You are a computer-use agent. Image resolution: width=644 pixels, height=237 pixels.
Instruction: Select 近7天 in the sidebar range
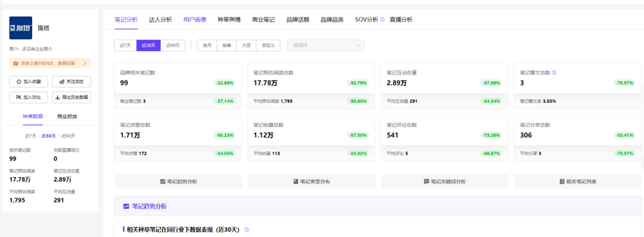pos(31,136)
